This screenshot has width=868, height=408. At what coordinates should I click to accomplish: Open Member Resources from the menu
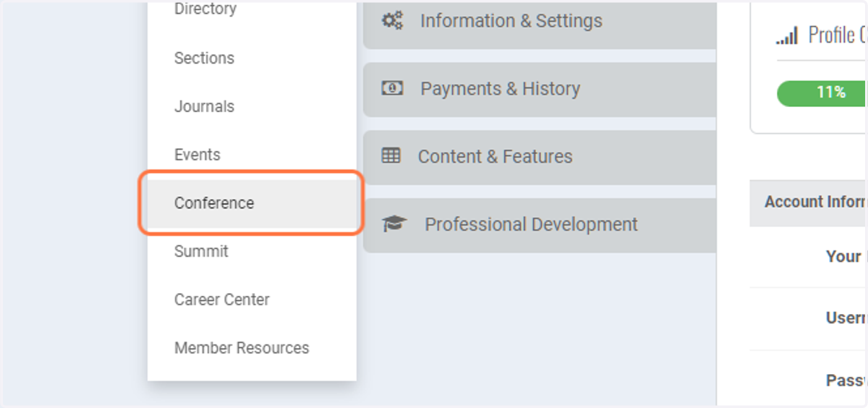[x=252, y=348]
